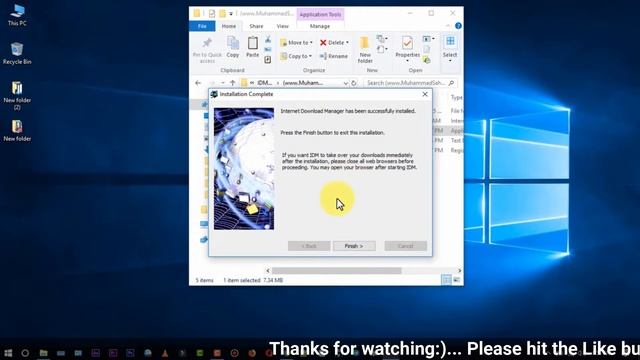Image resolution: width=640 pixels, height=360 pixels.
Task: Click the File Explorer taskbar icon
Action: pyautogui.click(x=43, y=353)
